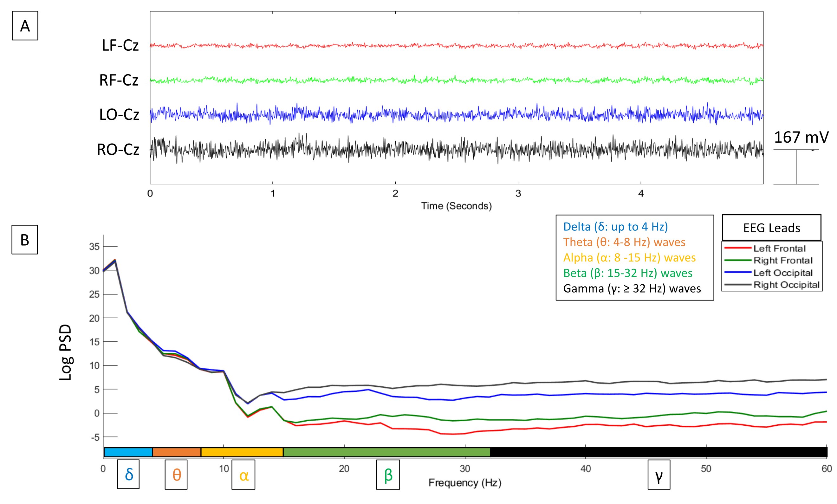Viewport: 837px width, 504px height.
Task: Click the panel A label box
Action: pyautogui.click(x=25, y=26)
